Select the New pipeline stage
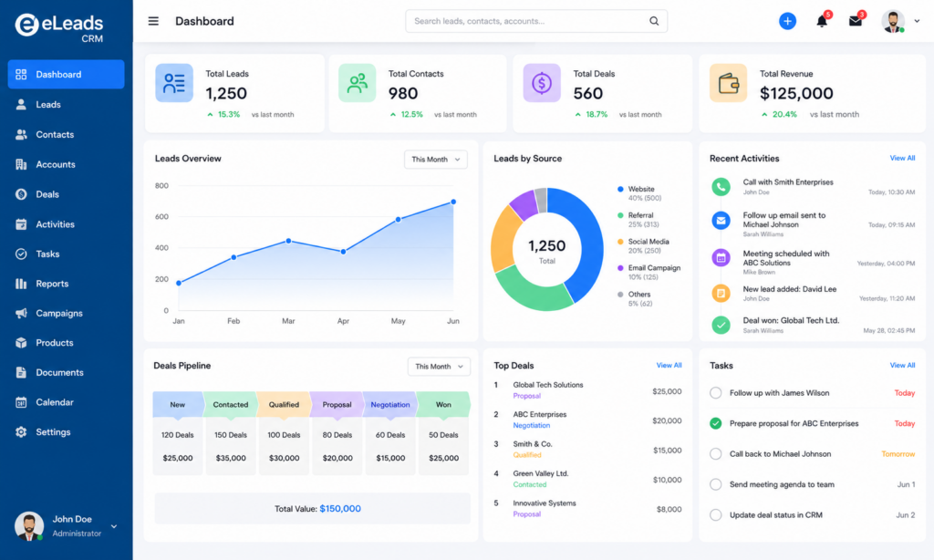Screen dimensions: 934x560 pyautogui.click(x=178, y=405)
